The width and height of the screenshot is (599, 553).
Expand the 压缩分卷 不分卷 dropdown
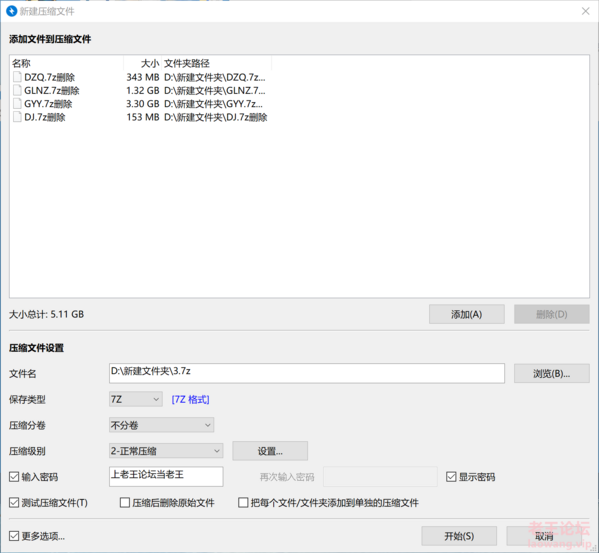pos(162,425)
